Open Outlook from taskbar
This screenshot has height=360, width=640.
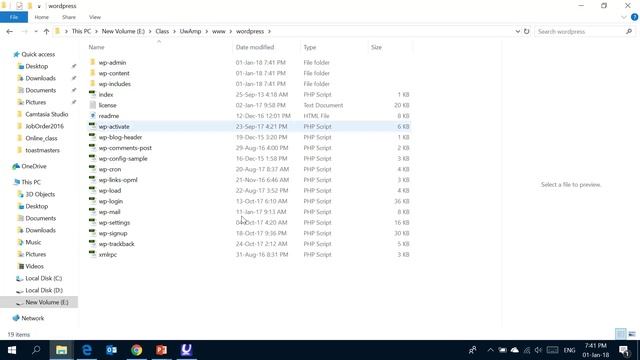[111, 350]
